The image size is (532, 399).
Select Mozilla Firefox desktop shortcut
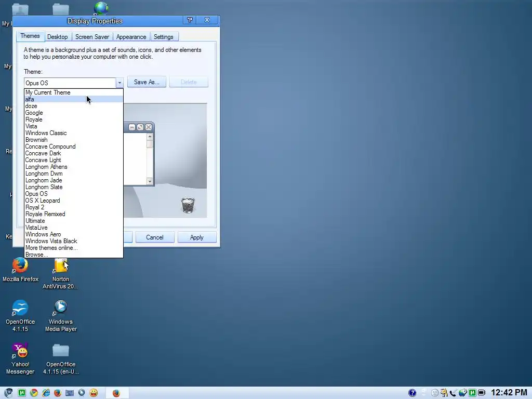tap(20, 270)
